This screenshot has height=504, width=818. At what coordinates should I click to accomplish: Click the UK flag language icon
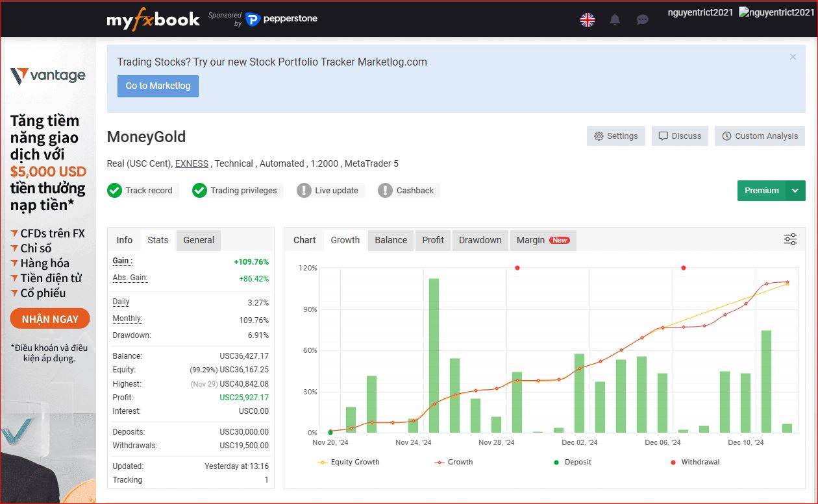(588, 20)
